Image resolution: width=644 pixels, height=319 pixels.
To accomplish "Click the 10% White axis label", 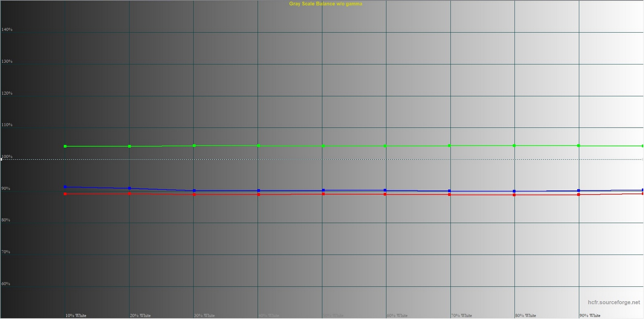I will pyautogui.click(x=76, y=315).
